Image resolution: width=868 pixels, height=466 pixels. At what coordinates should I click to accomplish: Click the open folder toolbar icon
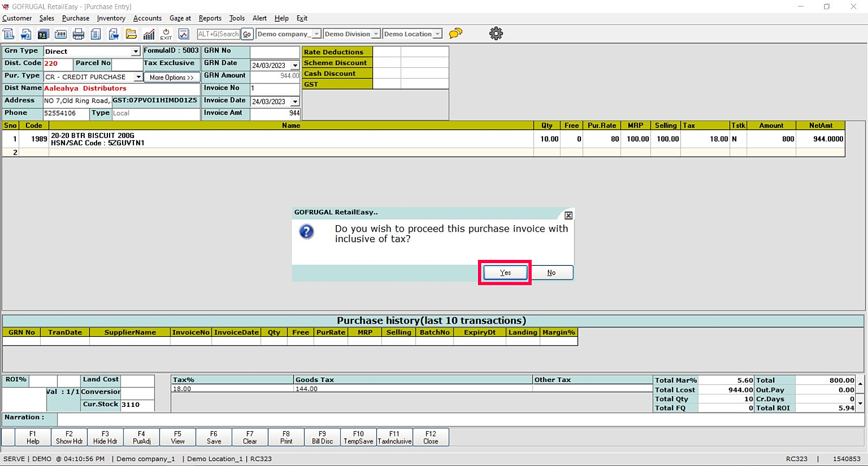click(131, 34)
